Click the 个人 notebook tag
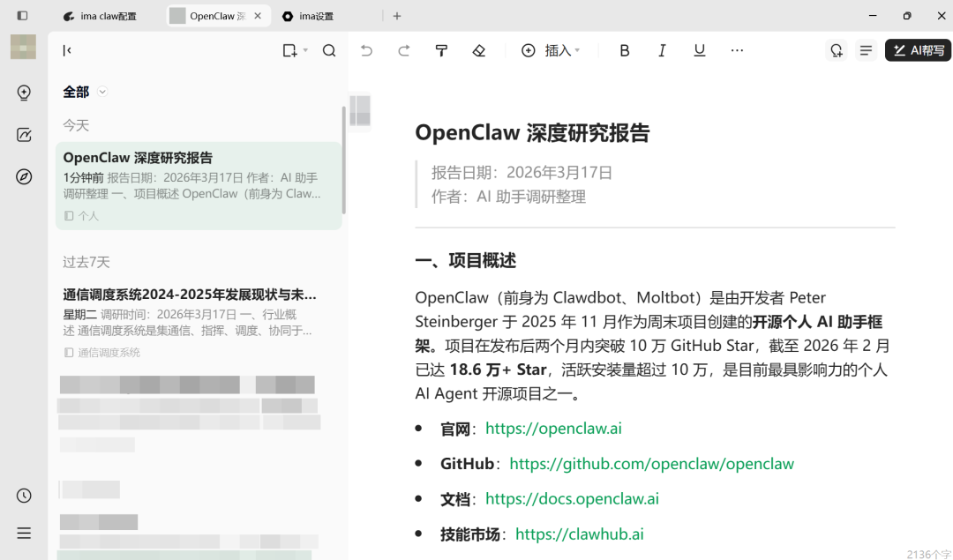Viewport: 953px width, 560px height. tap(81, 215)
